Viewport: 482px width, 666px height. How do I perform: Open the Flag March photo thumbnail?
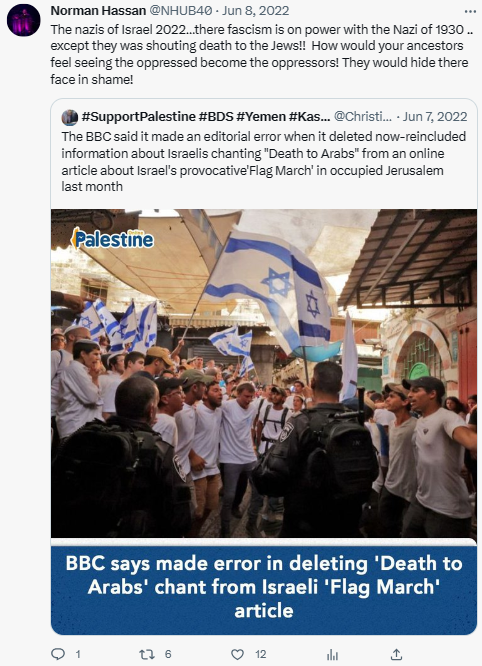point(264,373)
